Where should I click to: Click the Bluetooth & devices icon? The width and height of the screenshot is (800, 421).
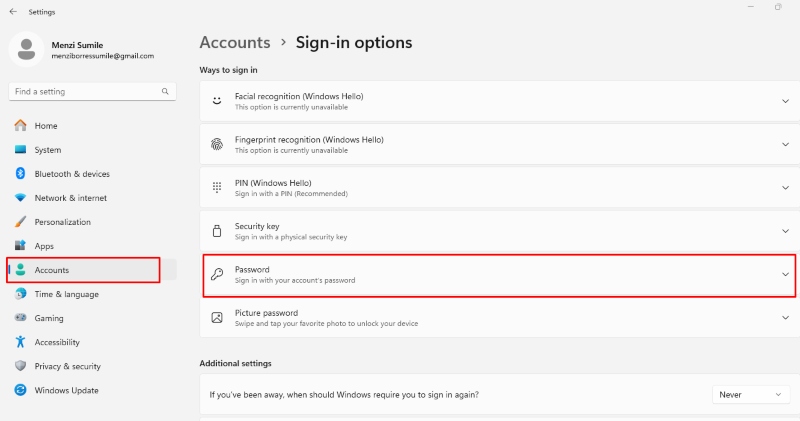[x=20, y=174]
